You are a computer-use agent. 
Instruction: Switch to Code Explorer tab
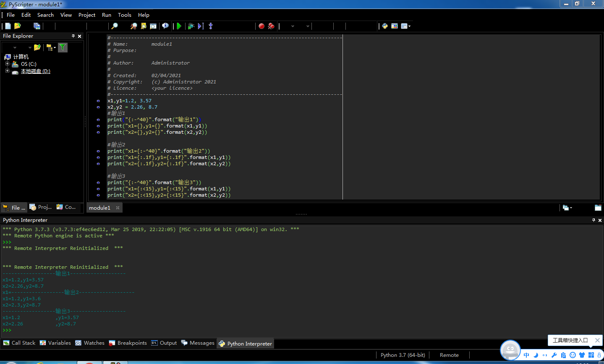click(x=66, y=207)
